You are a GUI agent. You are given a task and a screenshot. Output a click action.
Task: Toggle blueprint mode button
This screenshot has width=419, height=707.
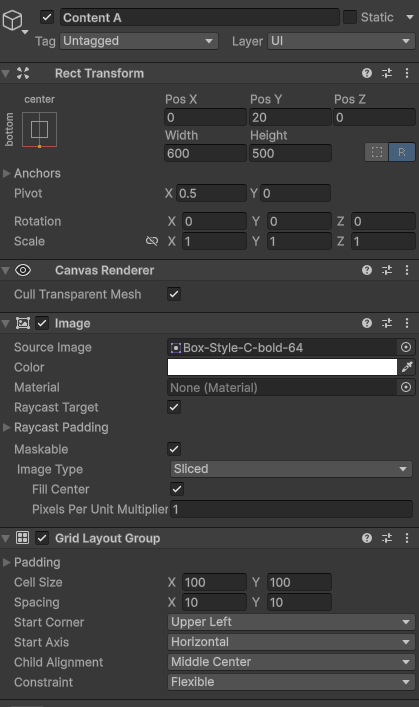pos(377,152)
